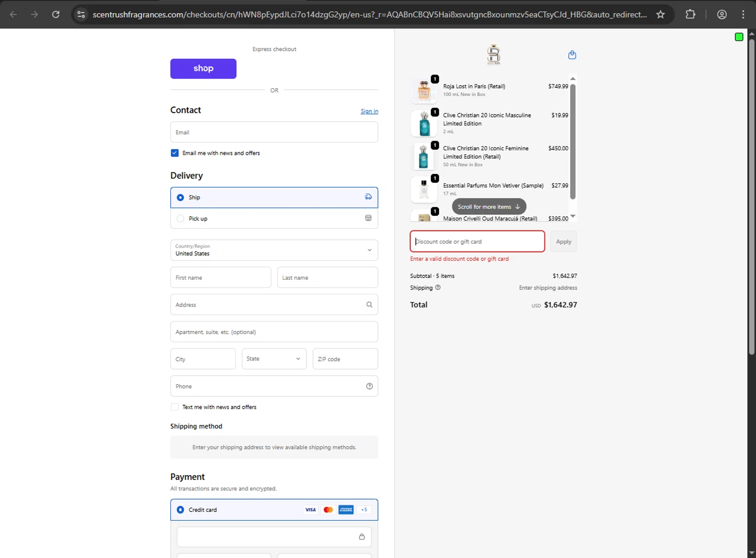Click order list scroll down arrow
756x558 pixels.
point(573,216)
